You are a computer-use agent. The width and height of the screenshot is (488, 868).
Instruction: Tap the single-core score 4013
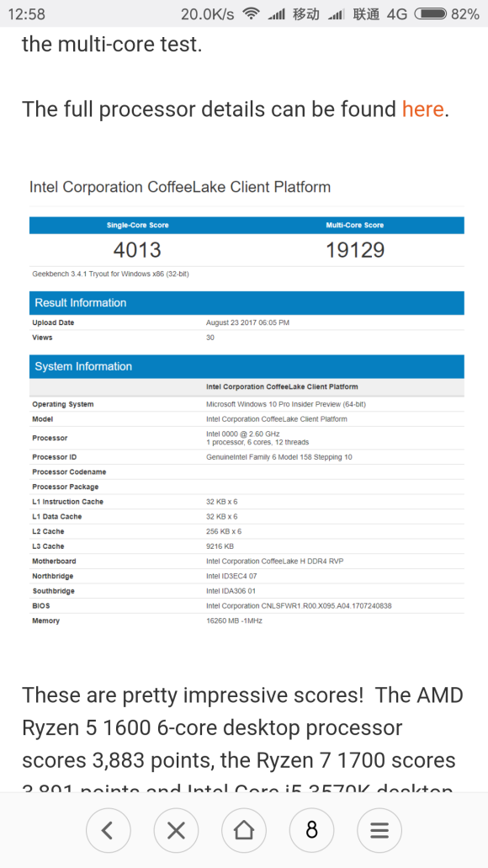tap(137, 250)
